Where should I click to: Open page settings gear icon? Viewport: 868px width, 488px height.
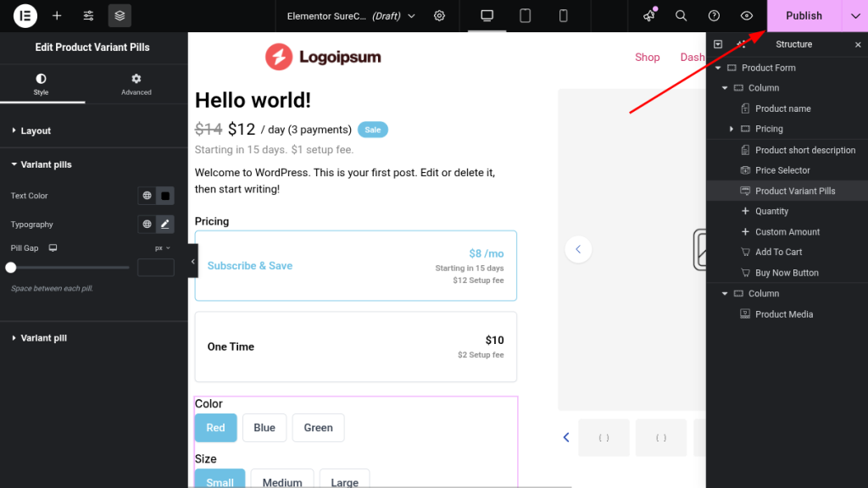coord(439,15)
